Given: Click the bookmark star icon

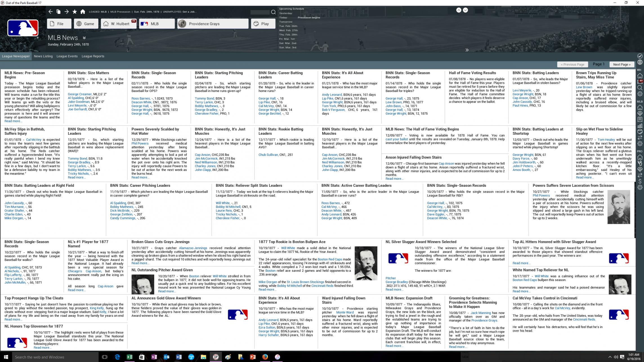Looking at the screenshot, I should tap(75, 12).
